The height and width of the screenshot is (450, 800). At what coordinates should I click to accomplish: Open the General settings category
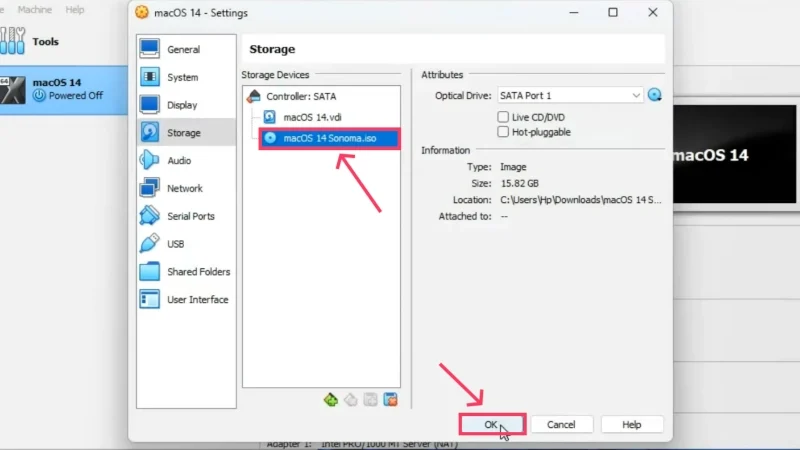click(x=186, y=49)
